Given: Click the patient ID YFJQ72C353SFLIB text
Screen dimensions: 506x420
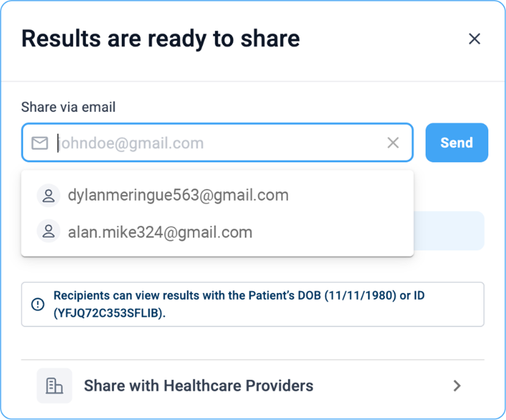Looking at the screenshot, I should click(109, 313).
